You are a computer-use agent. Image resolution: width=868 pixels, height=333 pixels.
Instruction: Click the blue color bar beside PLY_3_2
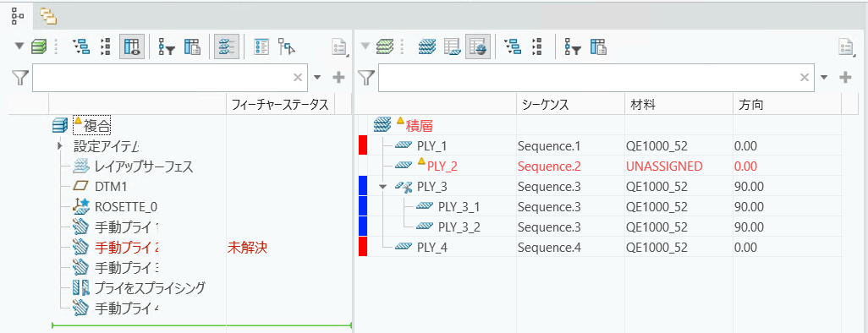(363, 227)
